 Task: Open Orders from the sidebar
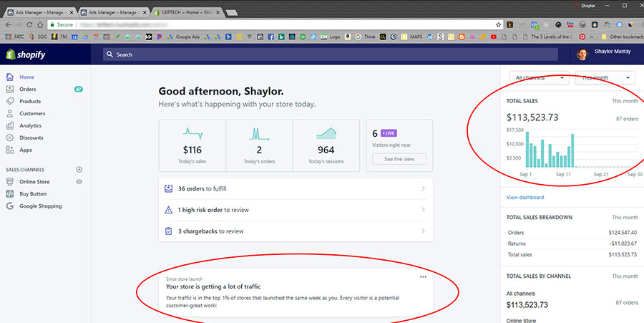pos(27,90)
